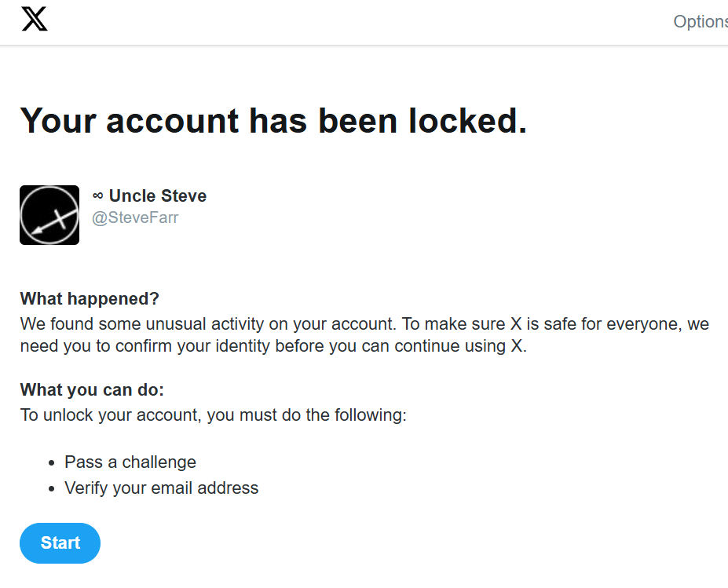Click the word "account" in the main heading
This screenshot has width=728, height=588.
click(x=173, y=121)
